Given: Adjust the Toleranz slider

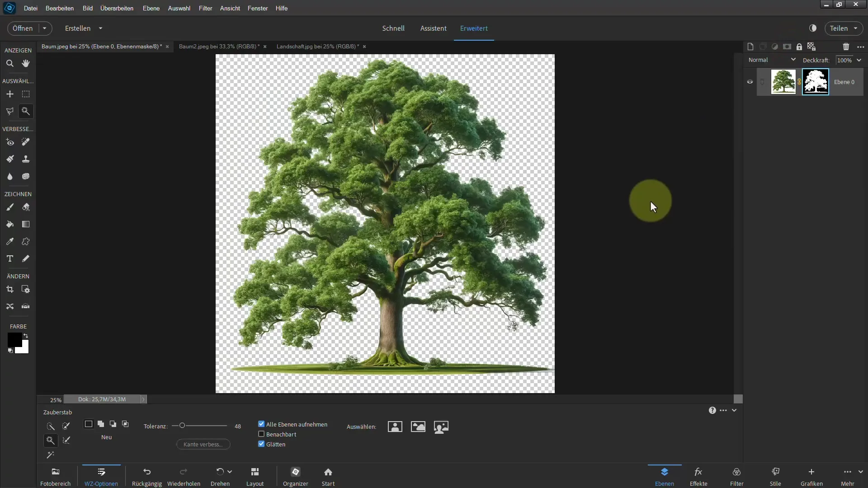Looking at the screenshot, I should [x=183, y=426].
